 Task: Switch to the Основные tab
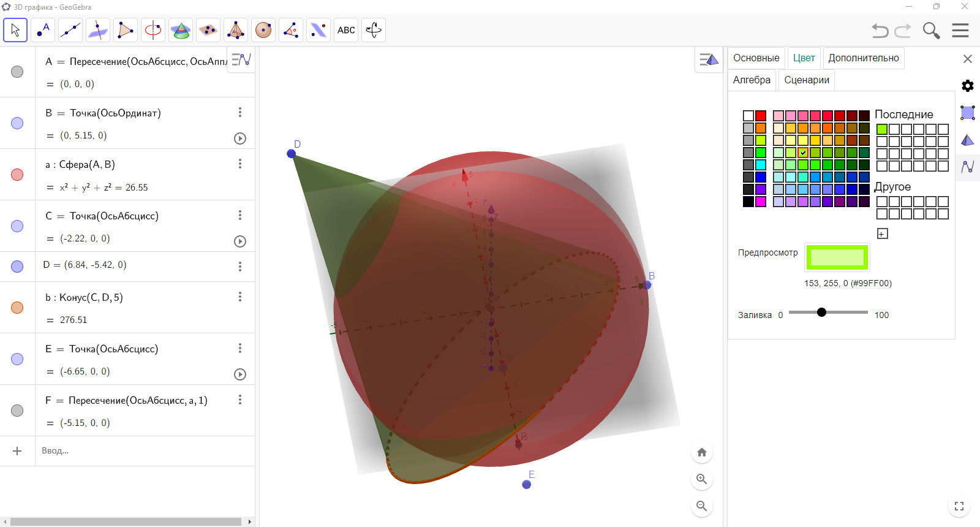756,58
